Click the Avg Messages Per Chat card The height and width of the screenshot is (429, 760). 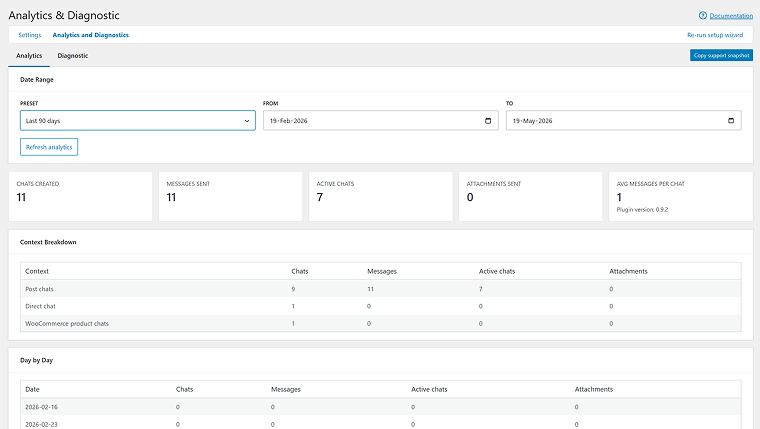[x=681, y=196]
